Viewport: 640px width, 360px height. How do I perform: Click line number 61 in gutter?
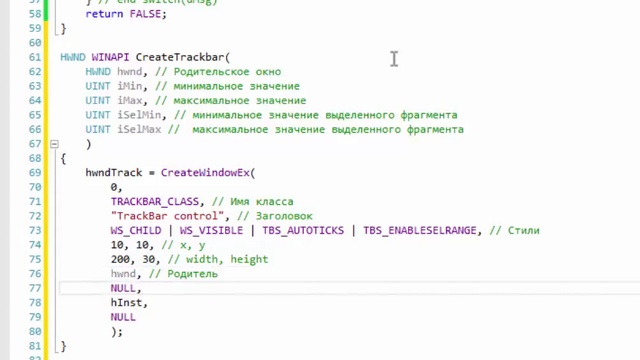(x=35, y=58)
